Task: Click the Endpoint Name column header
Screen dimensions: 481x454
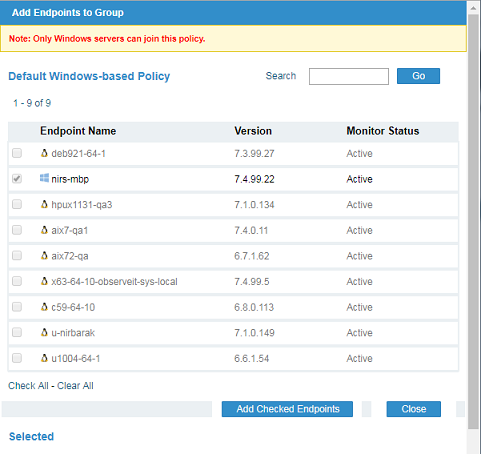Action: click(78, 131)
